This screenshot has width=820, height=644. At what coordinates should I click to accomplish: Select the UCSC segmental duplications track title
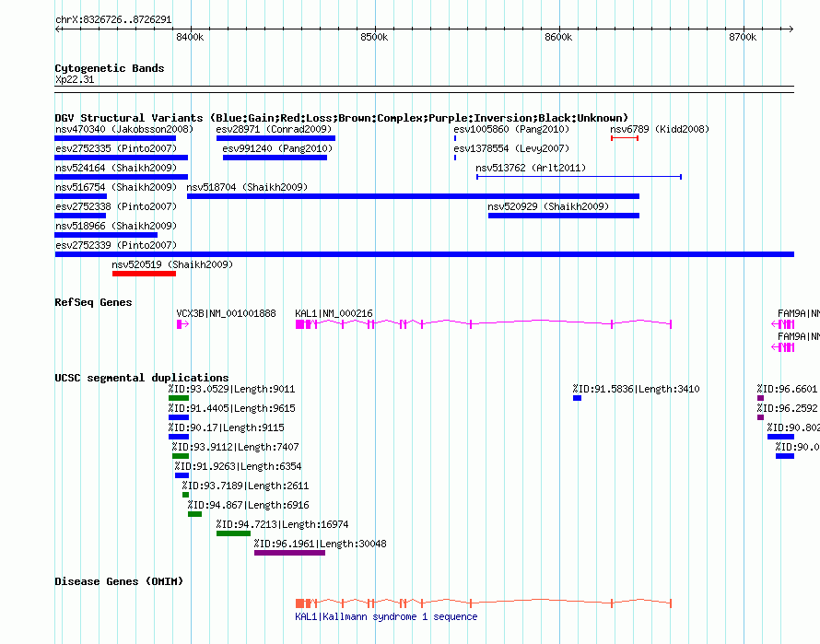[x=142, y=378]
